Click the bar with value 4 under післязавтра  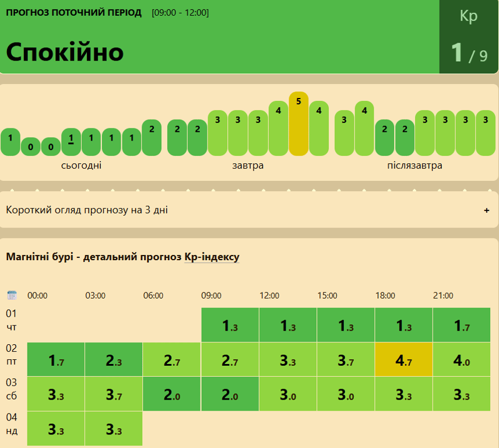pyautogui.click(x=364, y=128)
